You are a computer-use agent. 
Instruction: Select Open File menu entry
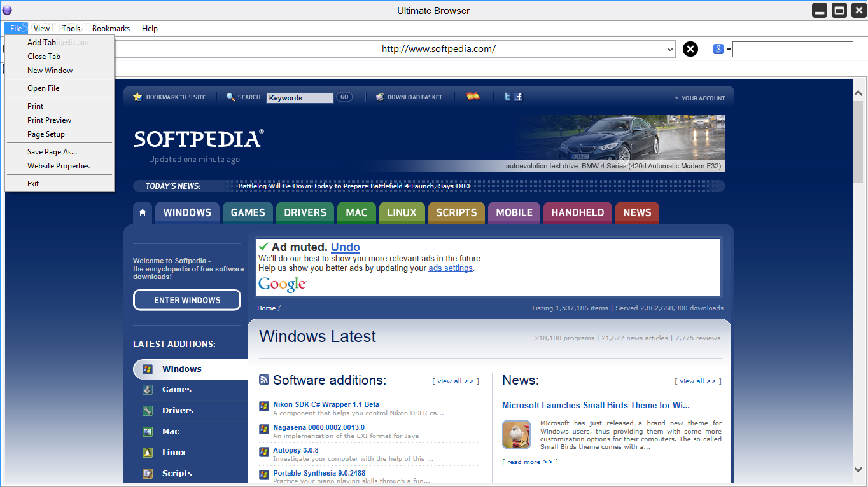point(59,88)
